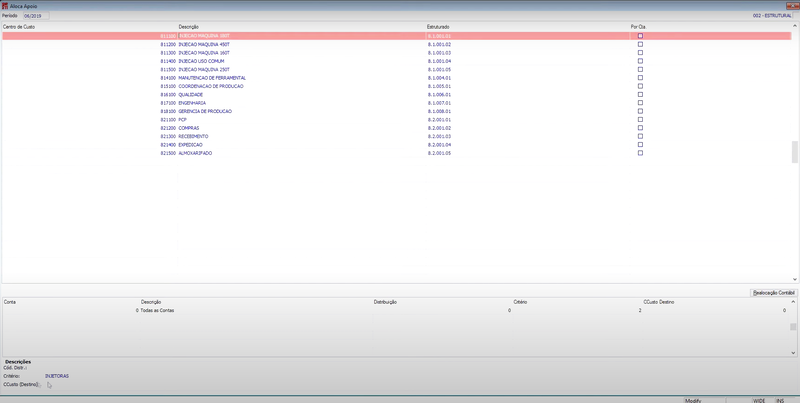The width and height of the screenshot is (800, 403).
Task: Click the Distribuição column header
Action: 385,302
